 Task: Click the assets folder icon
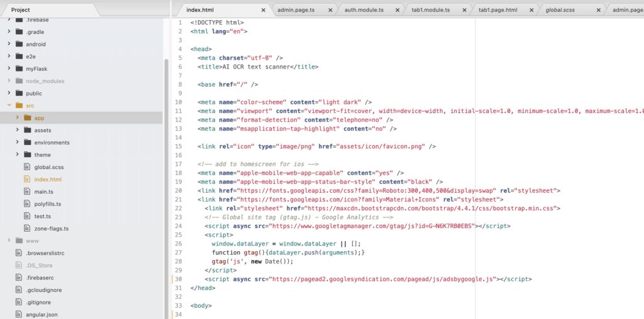coord(28,130)
